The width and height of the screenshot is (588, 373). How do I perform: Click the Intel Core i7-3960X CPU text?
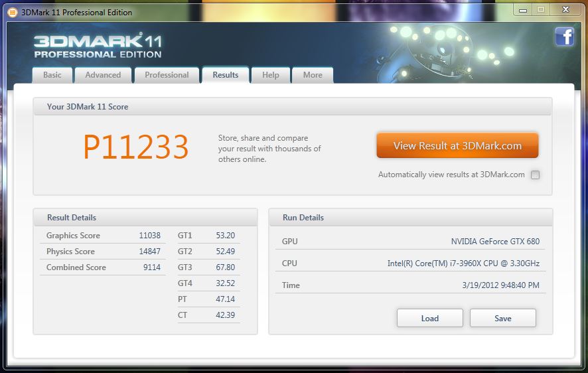point(463,263)
